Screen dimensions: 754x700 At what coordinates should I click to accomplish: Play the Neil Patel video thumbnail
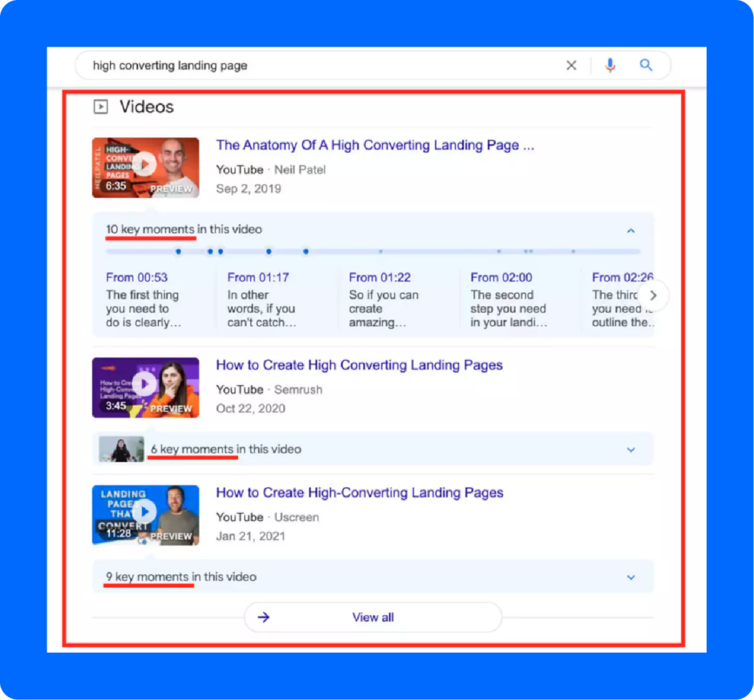(x=145, y=166)
